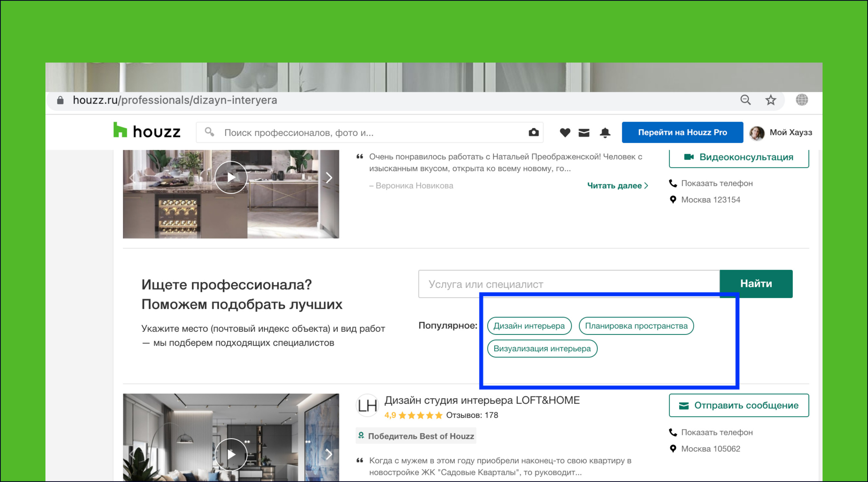Click browser zoom magnifier icon
Screen dimensions: 868x482
click(x=745, y=100)
